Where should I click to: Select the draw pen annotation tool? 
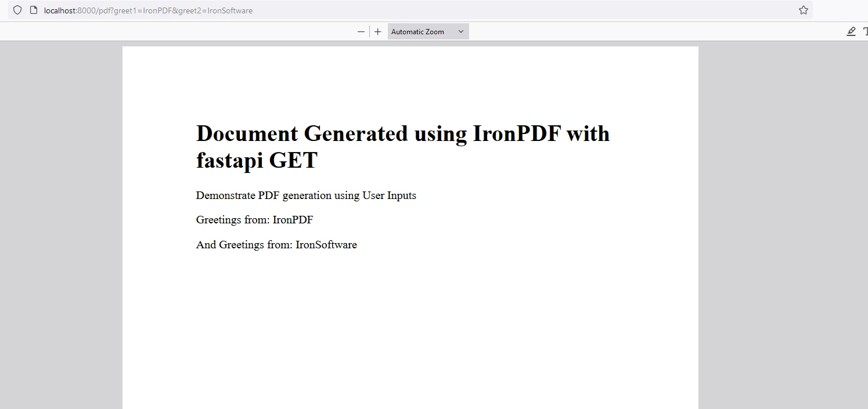point(851,32)
